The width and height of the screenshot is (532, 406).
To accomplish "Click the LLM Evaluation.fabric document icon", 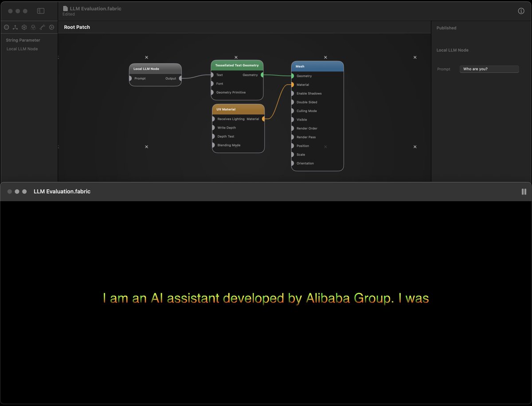I will click(x=66, y=8).
